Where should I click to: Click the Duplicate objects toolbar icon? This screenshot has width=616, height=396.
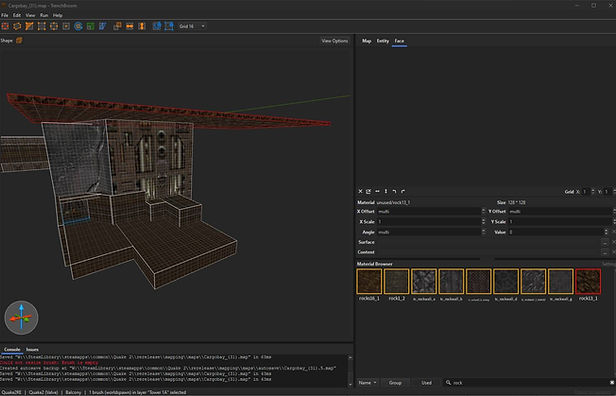[117, 26]
